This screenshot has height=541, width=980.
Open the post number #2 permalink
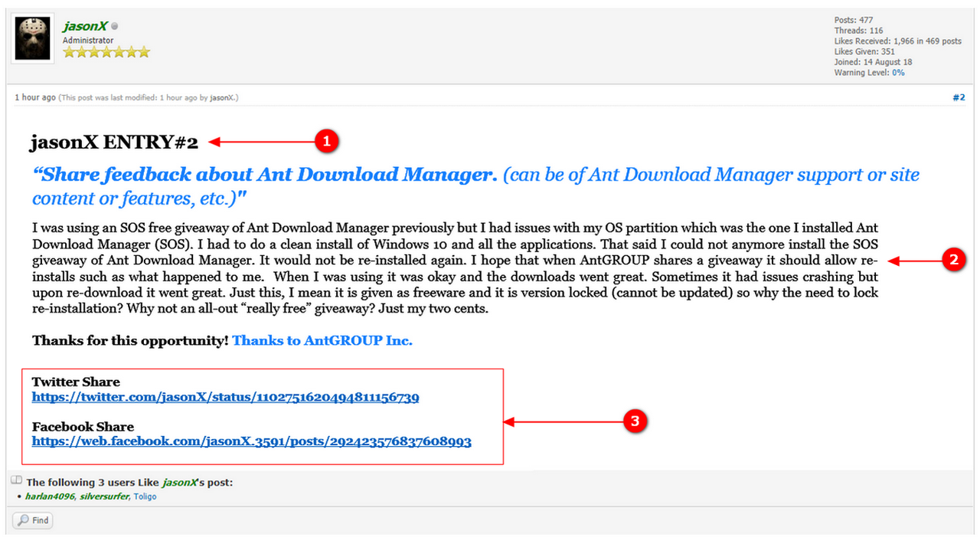pos(959,97)
